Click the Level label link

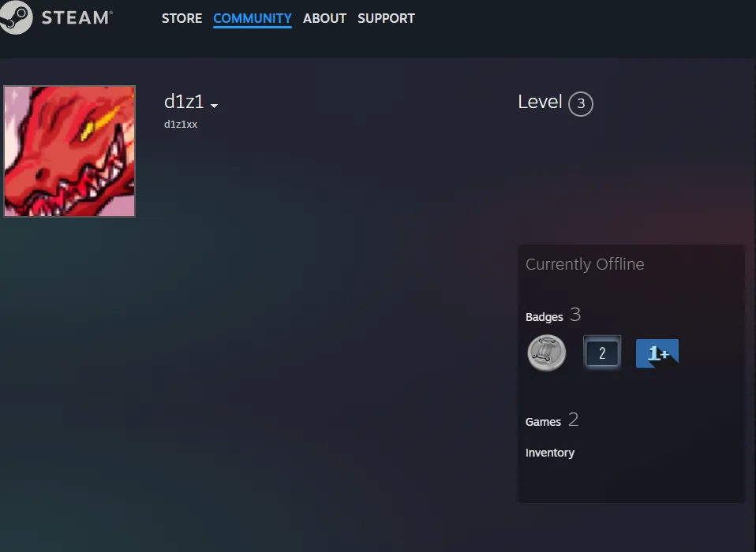(x=540, y=102)
